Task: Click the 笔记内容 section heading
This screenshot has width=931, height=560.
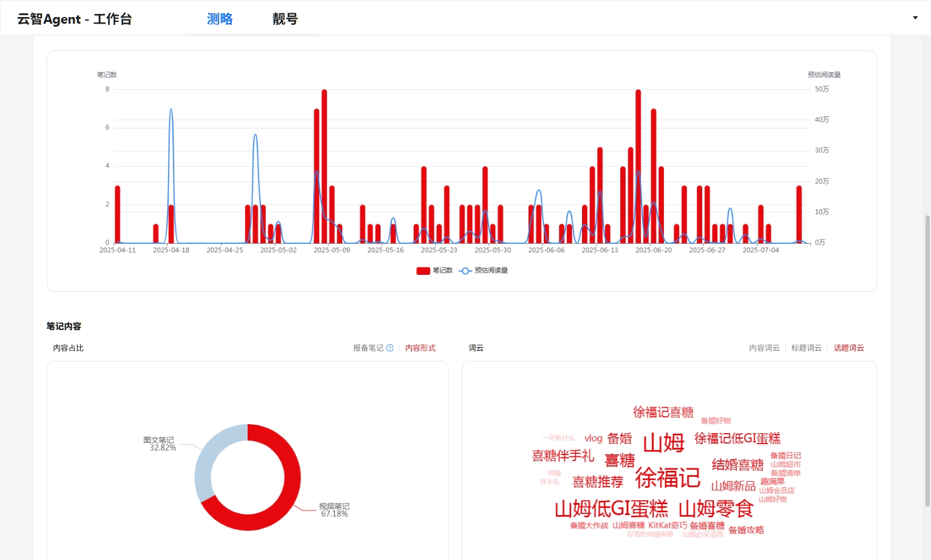Action: pos(64,326)
